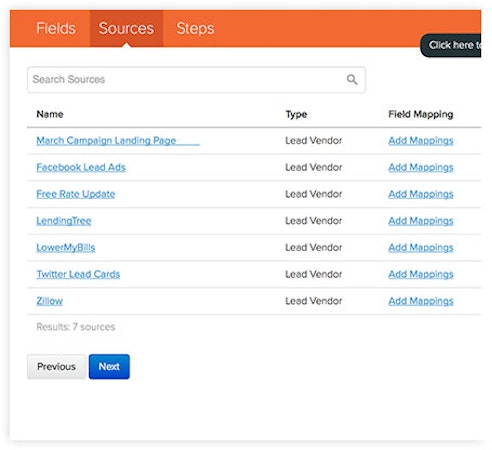Click Lead Vendor type in LendingTree row
This screenshot has height=450, width=492.
point(313,221)
